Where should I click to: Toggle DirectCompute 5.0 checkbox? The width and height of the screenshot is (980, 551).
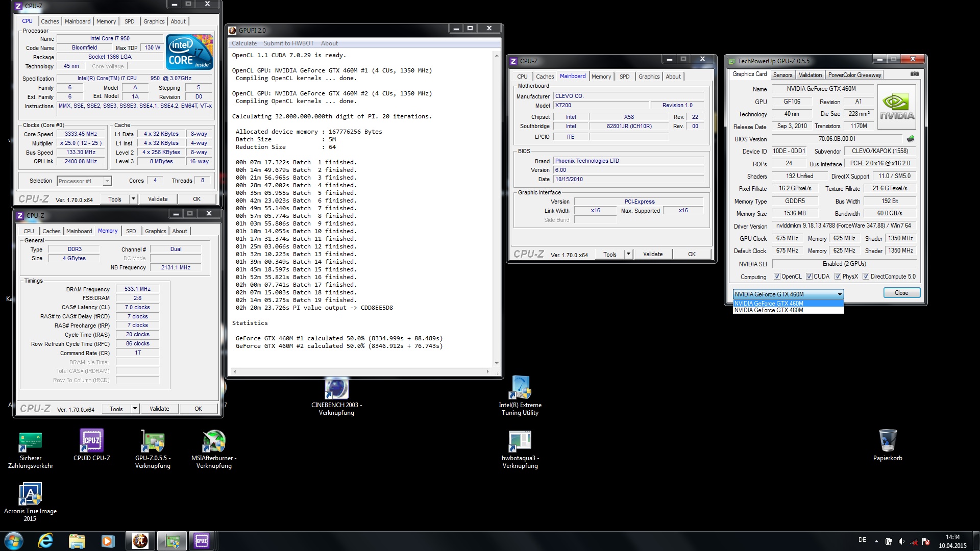click(866, 277)
